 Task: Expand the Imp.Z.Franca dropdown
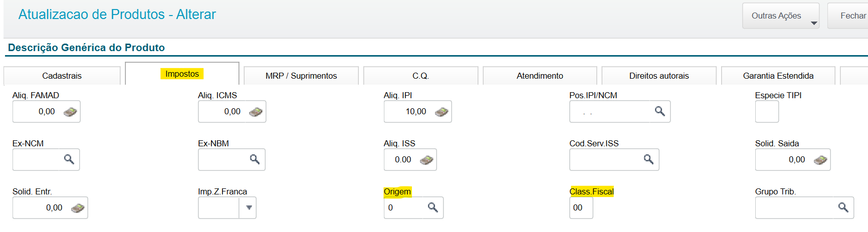[x=249, y=207]
